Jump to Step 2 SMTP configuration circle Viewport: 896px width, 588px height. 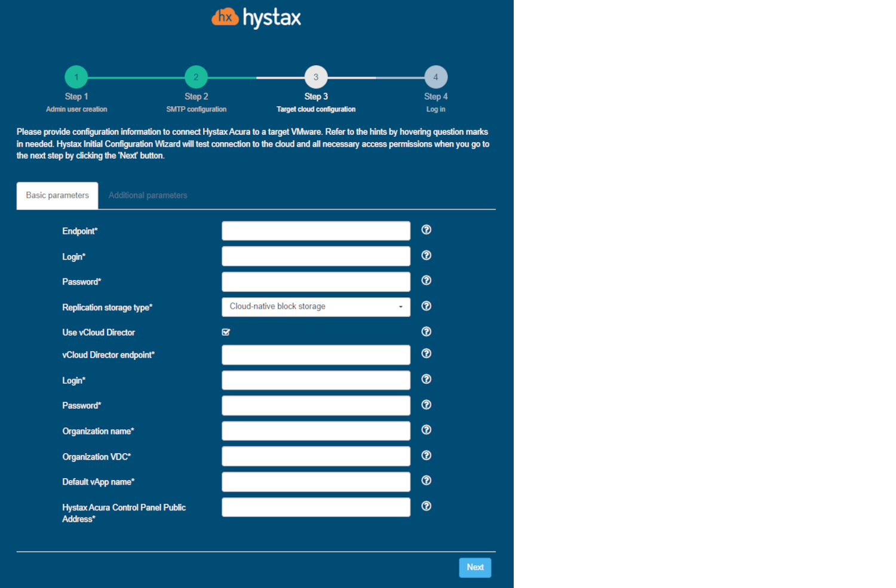tap(196, 77)
